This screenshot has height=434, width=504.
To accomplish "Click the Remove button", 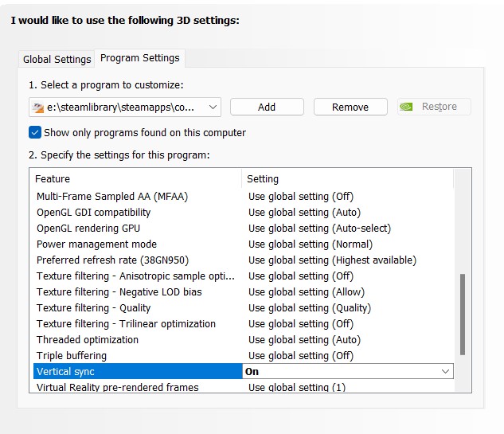I will (350, 107).
